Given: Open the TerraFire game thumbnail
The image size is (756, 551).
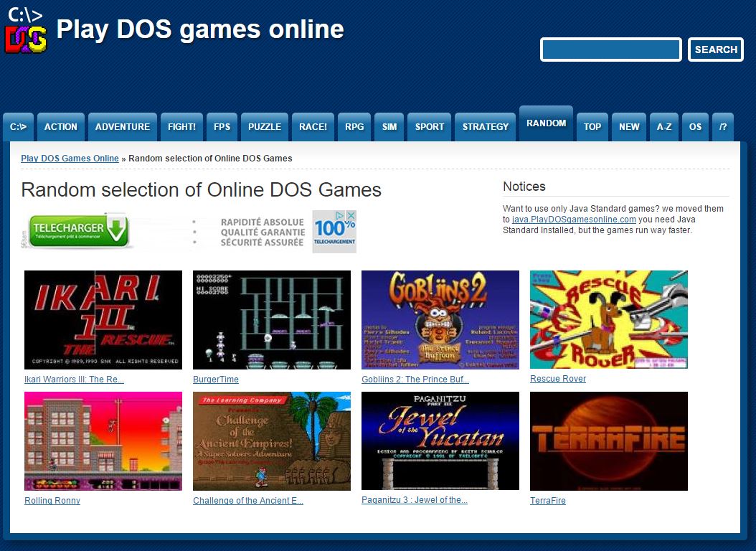Looking at the screenshot, I should [x=609, y=441].
